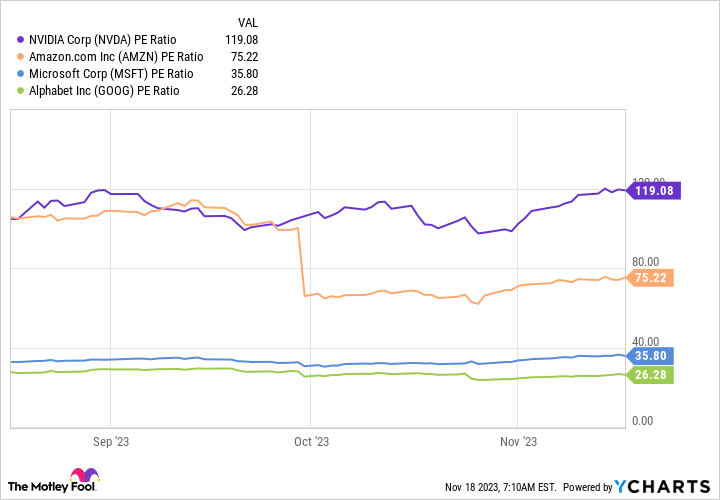Click the Sep '23 x-axis label
Screen dimensions: 720x500
[x=110, y=441]
